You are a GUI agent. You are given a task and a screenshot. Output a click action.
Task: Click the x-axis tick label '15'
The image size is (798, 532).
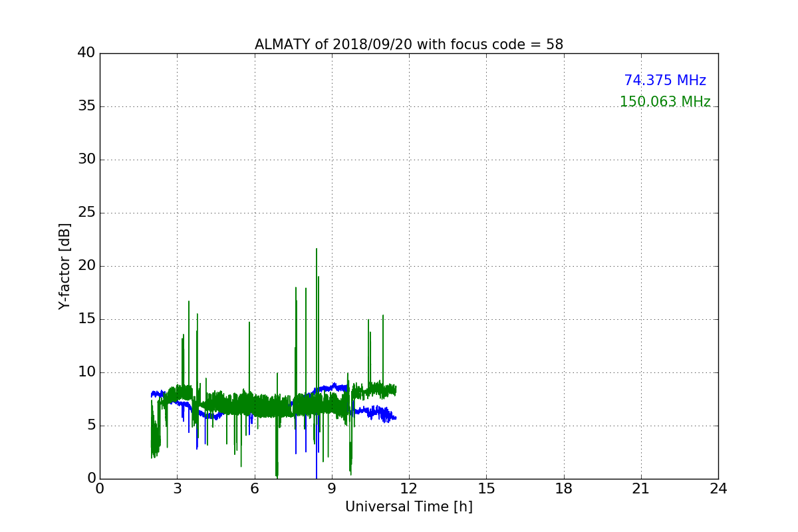486,488
